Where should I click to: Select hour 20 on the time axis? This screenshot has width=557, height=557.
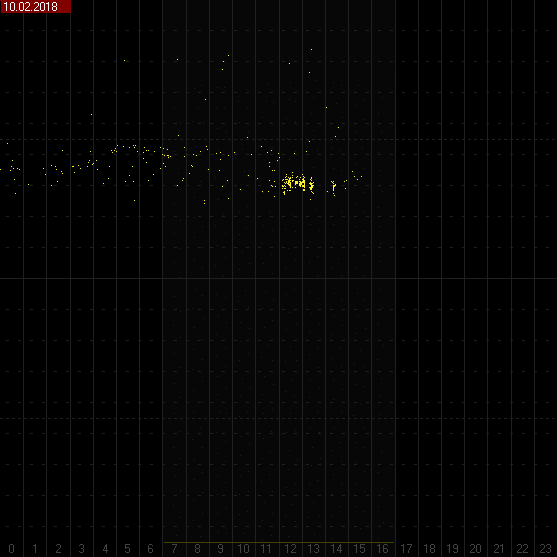(476, 548)
